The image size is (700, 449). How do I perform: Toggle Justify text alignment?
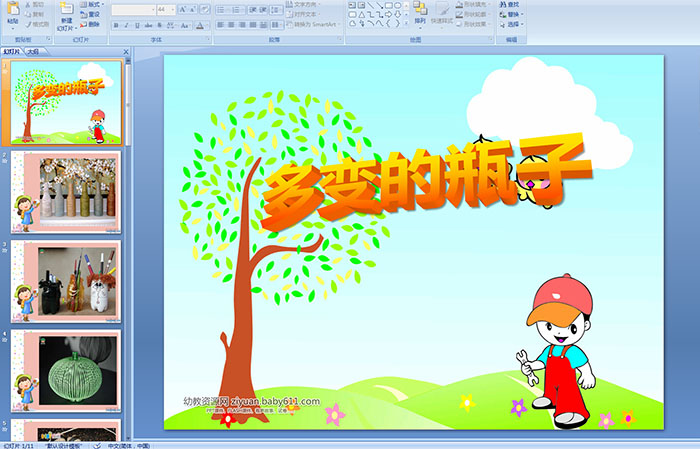[x=253, y=25]
